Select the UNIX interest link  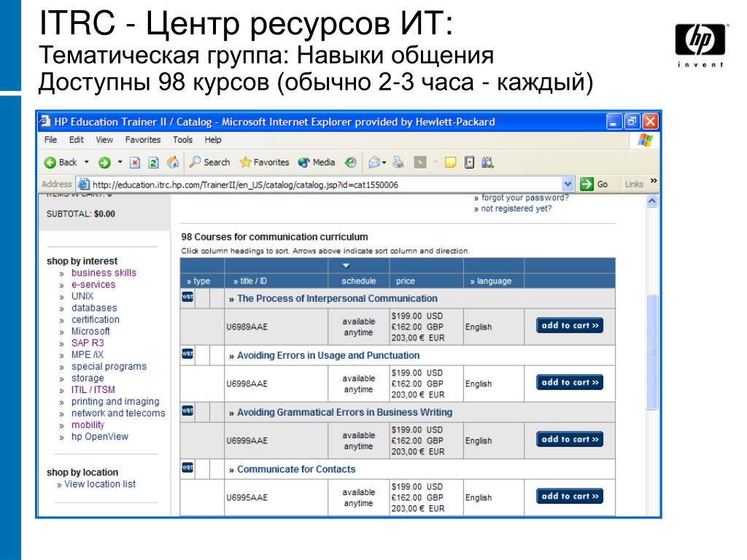(x=82, y=296)
